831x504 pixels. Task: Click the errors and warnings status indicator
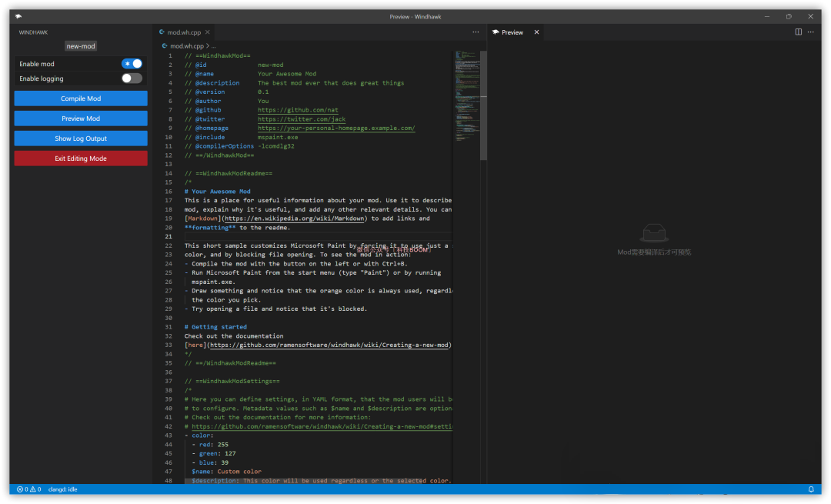tap(28, 489)
